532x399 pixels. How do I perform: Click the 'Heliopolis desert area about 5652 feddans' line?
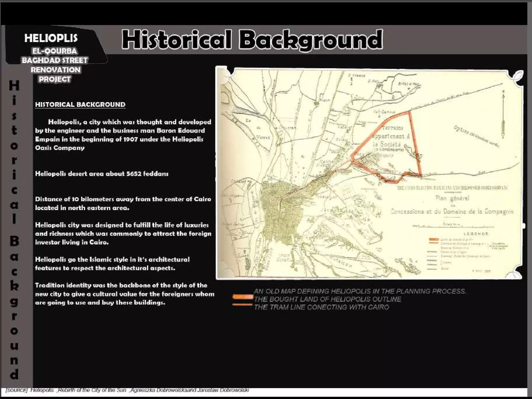click(x=102, y=174)
